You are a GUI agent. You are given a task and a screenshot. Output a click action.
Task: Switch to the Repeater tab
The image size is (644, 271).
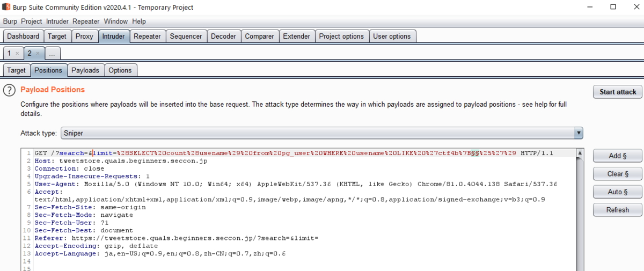[x=148, y=36]
